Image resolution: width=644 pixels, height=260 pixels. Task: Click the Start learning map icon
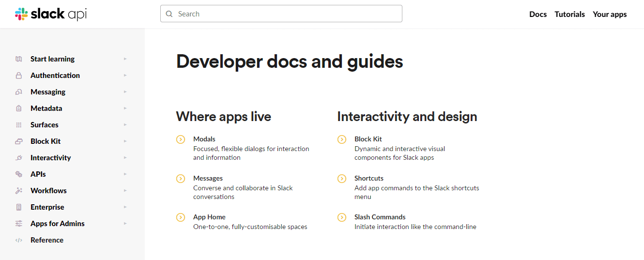pyautogui.click(x=19, y=59)
